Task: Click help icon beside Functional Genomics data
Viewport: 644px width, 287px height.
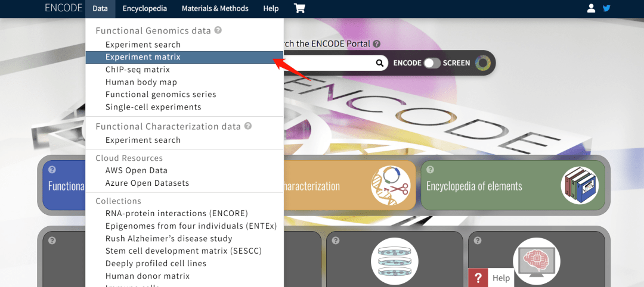Action: point(218,30)
